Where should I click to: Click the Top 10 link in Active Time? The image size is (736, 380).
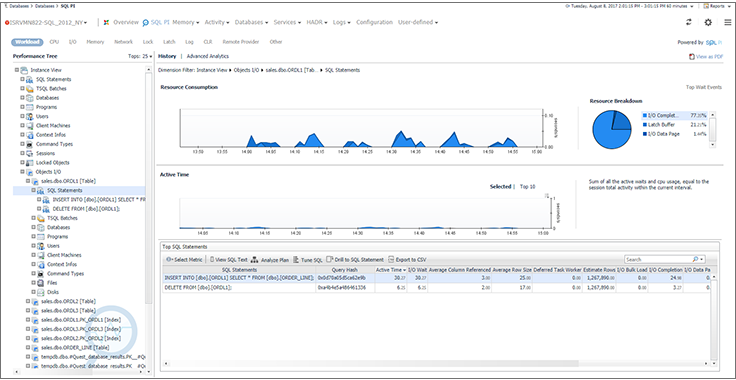527,187
